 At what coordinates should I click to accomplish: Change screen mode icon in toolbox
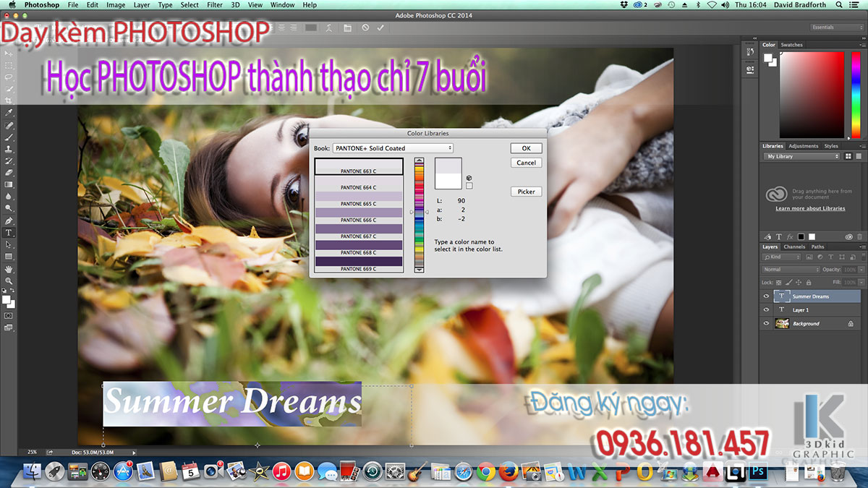tap(9, 328)
